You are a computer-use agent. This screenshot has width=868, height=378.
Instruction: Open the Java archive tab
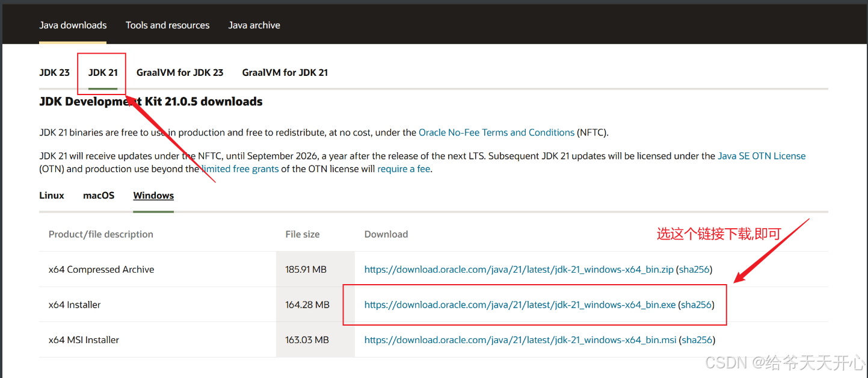(254, 25)
